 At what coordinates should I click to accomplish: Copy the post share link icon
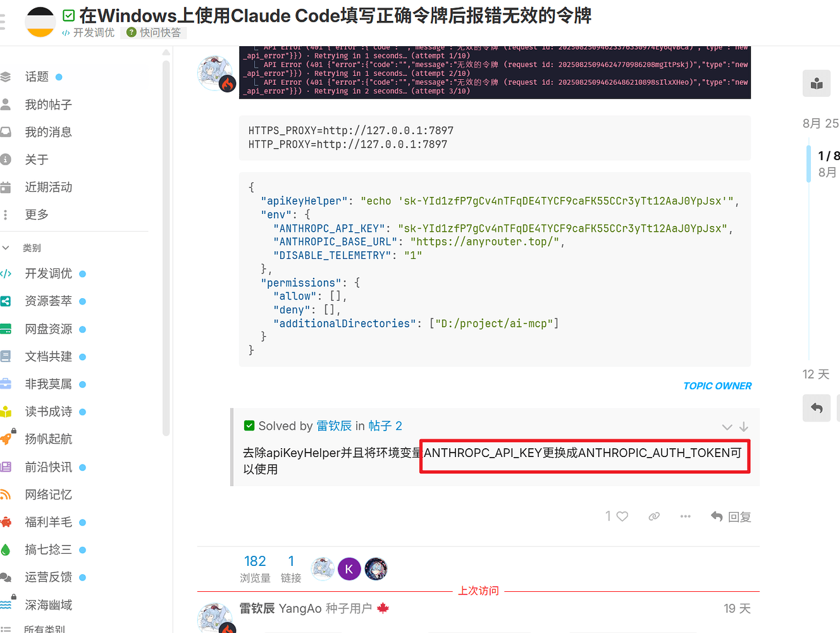(x=654, y=517)
